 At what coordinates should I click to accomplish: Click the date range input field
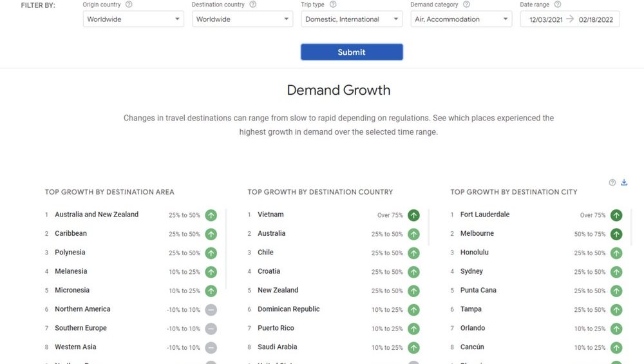tap(570, 19)
